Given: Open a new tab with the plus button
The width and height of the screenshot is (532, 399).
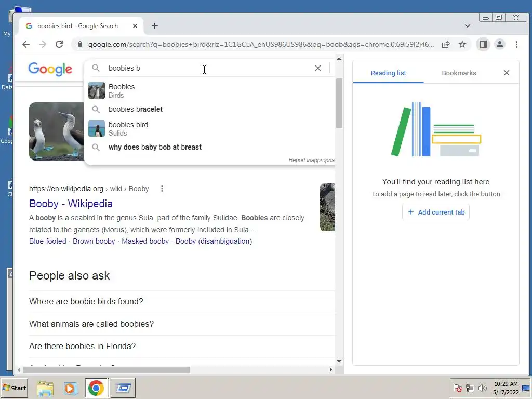Looking at the screenshot, I should pos(155,26).
